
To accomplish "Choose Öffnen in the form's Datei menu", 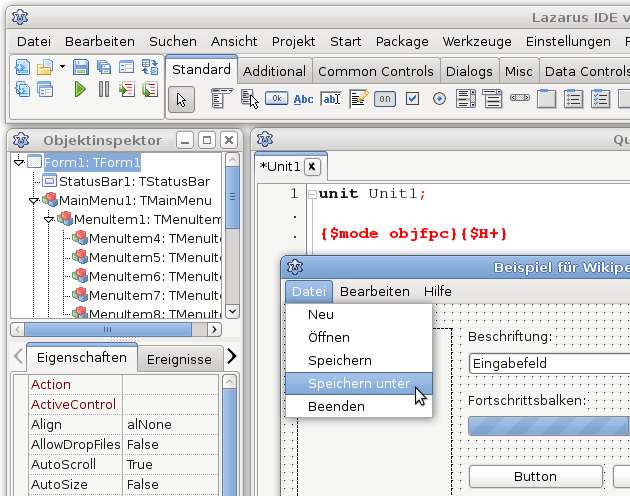I will click(x=358, y=337).
